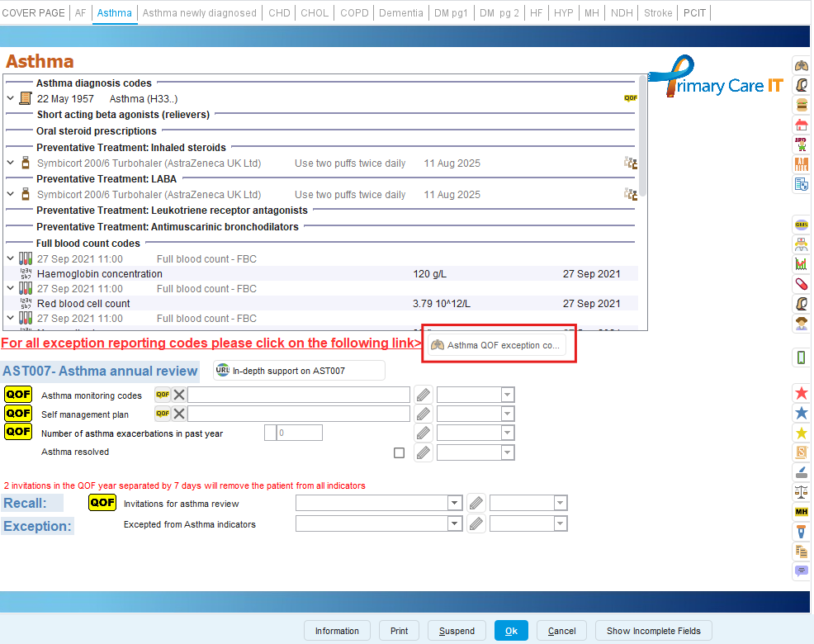Click the red star icon
The width and height of the screenshot is (814, 644).
point(800,392)
